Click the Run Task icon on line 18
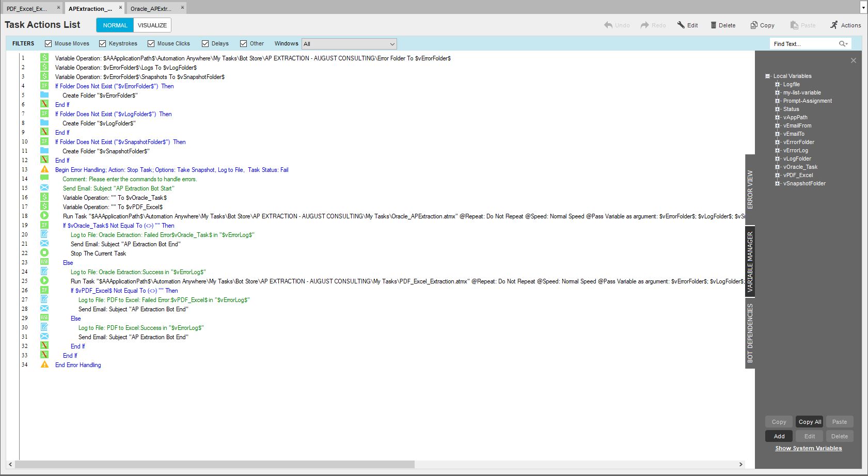 coord(44,216)
